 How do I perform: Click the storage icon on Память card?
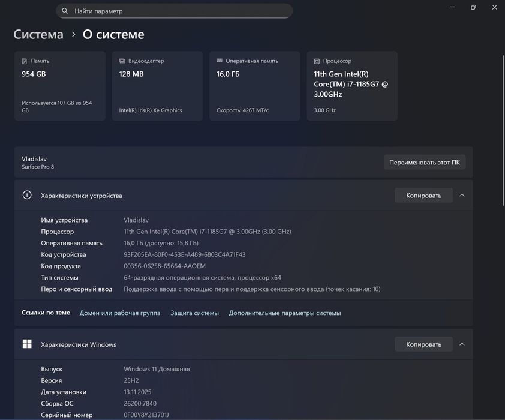pyautogui.click(x=25, y=61)
